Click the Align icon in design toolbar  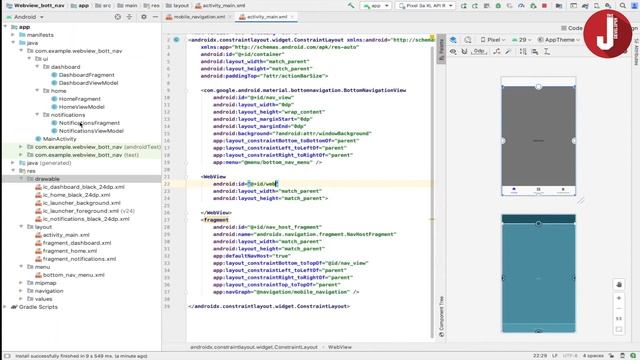pos(535,51)
